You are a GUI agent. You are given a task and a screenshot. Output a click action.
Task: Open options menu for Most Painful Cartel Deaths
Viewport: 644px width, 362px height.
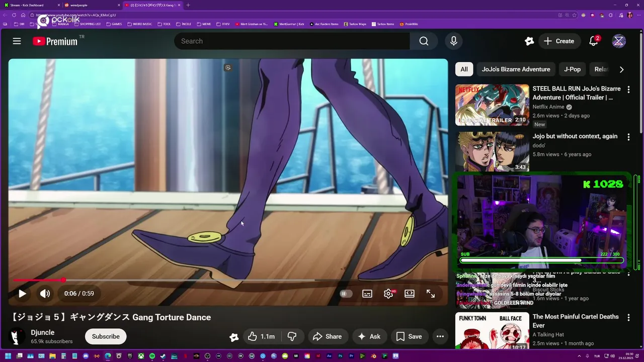click(x=628, y=317)
